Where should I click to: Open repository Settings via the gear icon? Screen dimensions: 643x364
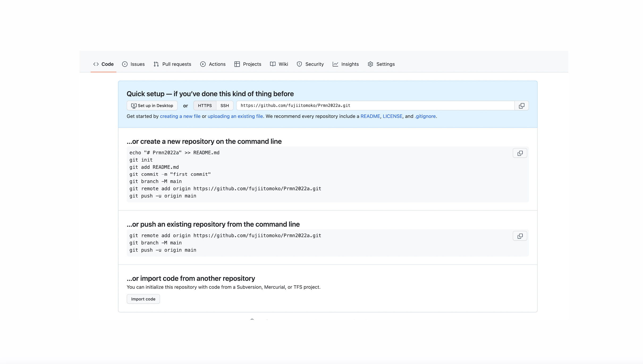click(x=370, y=64)
